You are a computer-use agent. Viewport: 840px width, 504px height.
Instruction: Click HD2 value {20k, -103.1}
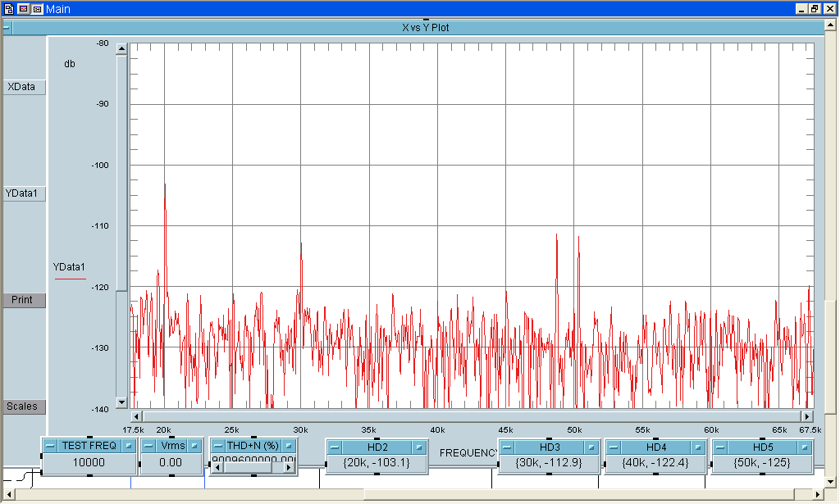377,463
